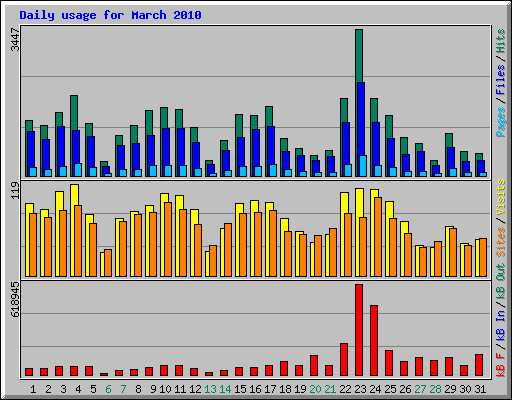Select the 119 visits axis value
512x400 pixels.
click(x=15, y=190)
